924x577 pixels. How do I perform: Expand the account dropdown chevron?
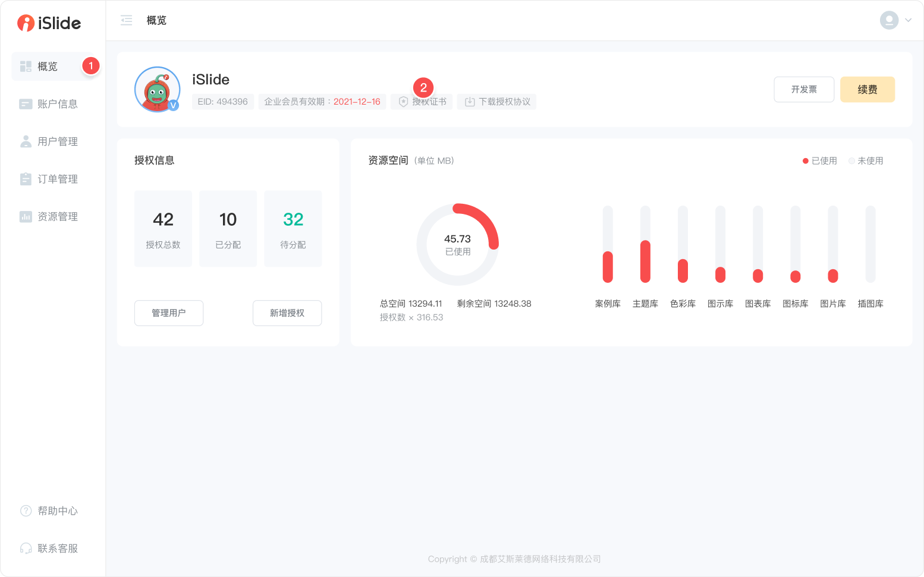[909, 20]
